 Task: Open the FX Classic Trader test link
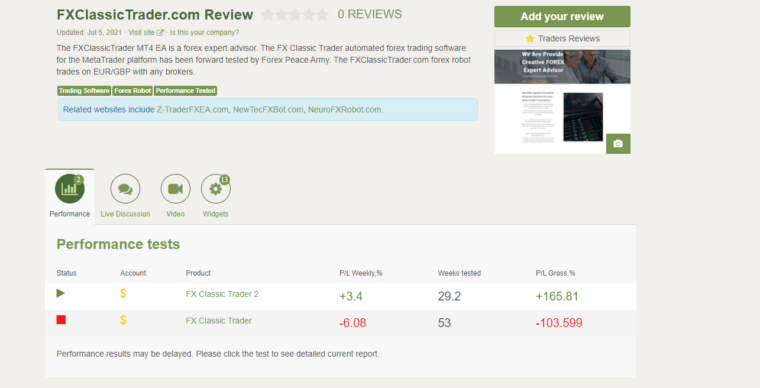(219, 321)
